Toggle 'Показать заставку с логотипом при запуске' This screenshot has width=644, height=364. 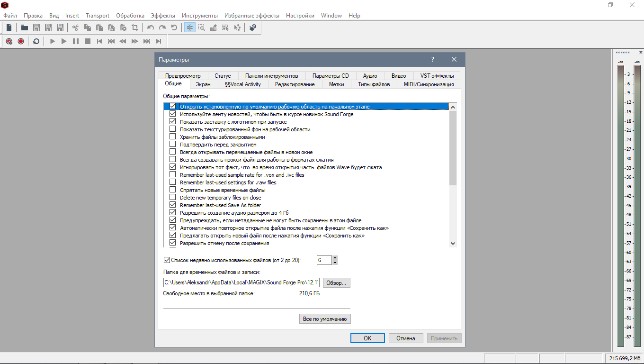[172, 122]
